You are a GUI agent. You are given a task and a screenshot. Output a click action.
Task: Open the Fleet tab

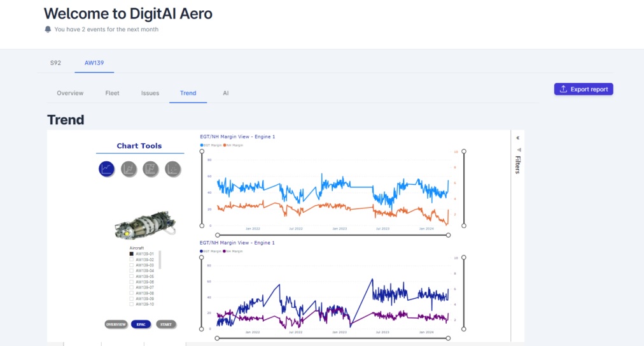[x=112, y=93]
